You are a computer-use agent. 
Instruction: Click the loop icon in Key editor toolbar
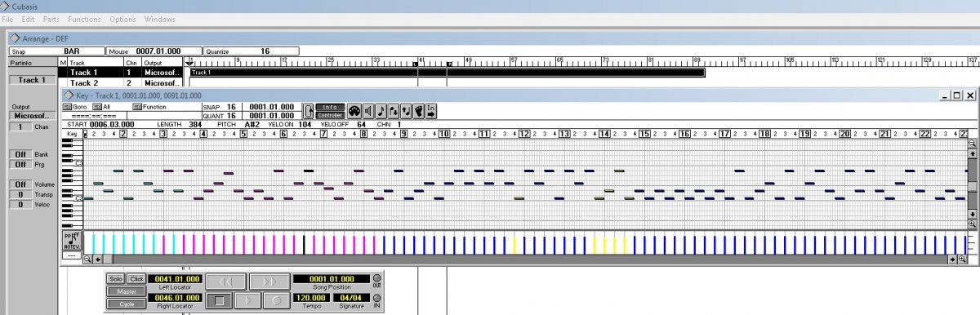pos(308,111)
